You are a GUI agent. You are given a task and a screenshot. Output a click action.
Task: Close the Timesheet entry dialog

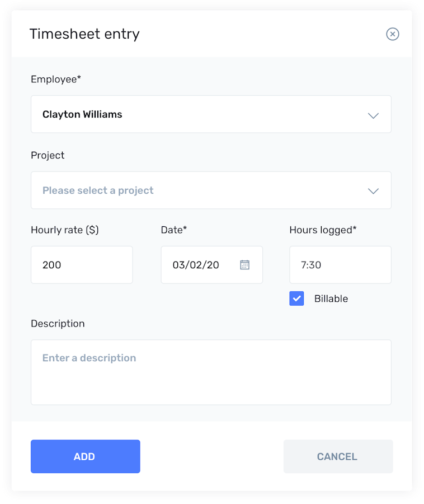coord(393,34)
